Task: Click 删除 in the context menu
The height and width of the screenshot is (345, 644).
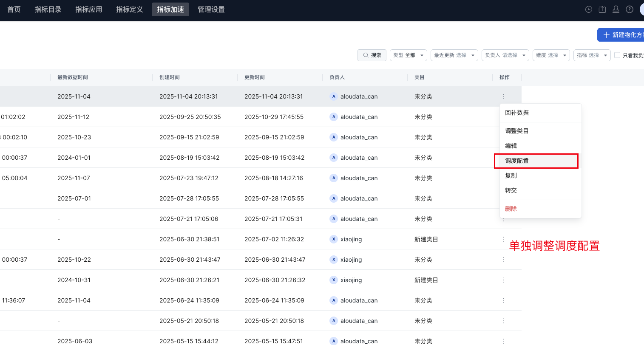Action: [x=511, y=209]
